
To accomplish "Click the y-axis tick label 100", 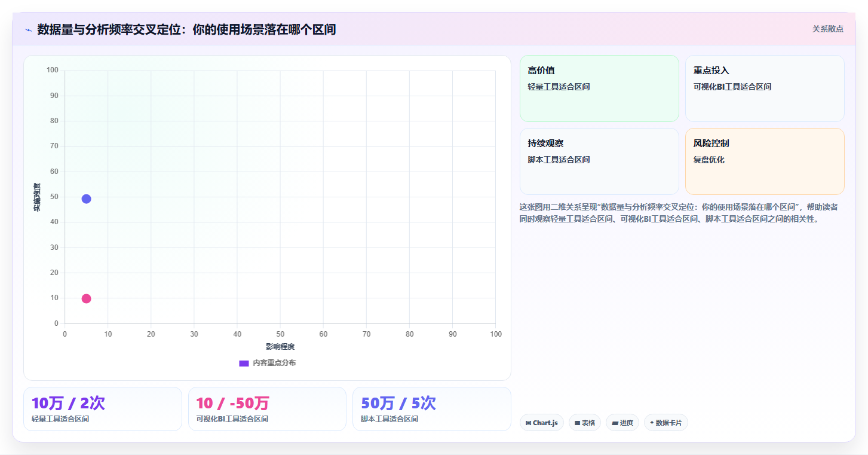I will 53,70.
